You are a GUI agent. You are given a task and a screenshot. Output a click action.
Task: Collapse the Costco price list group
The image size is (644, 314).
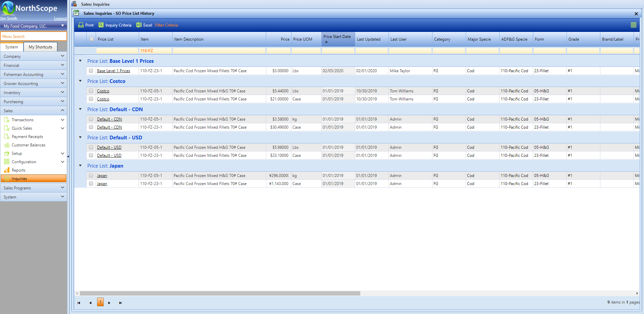80,81
